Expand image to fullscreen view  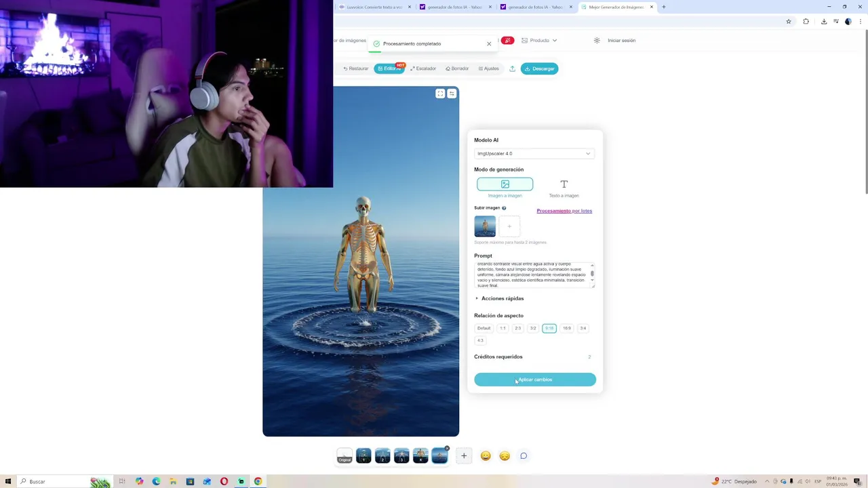point(440,94)
